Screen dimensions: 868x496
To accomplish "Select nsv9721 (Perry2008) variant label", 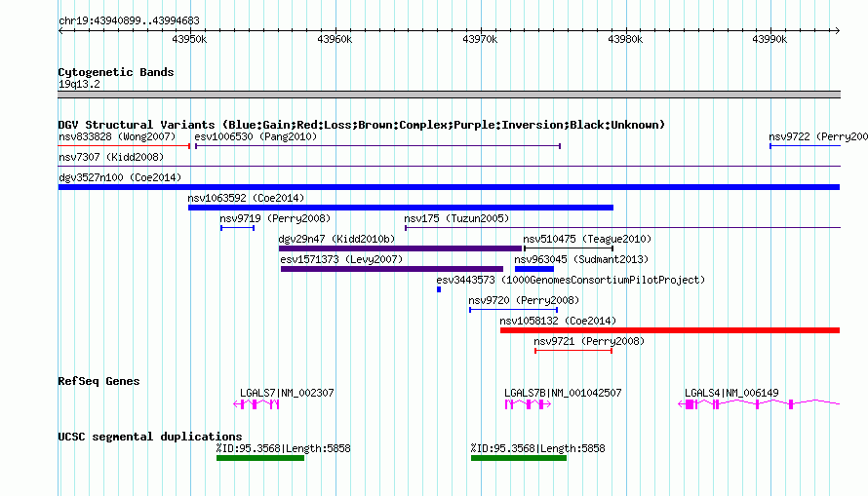I will click(589, 341).
